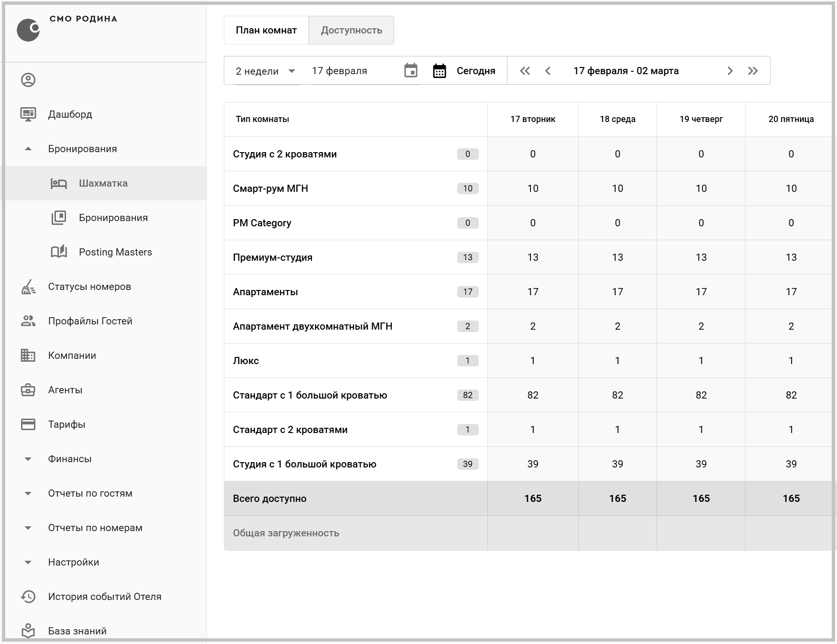The height and width of the screenshot is (644, 837).
Task: Open Компании page
Action: coord(72,355)
